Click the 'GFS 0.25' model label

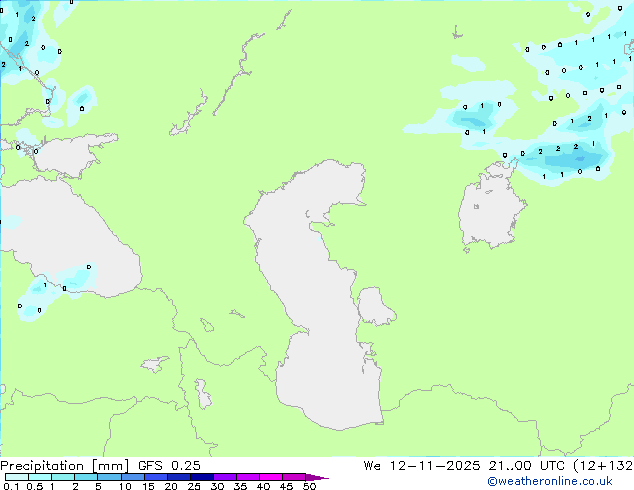tap(169, 466)
